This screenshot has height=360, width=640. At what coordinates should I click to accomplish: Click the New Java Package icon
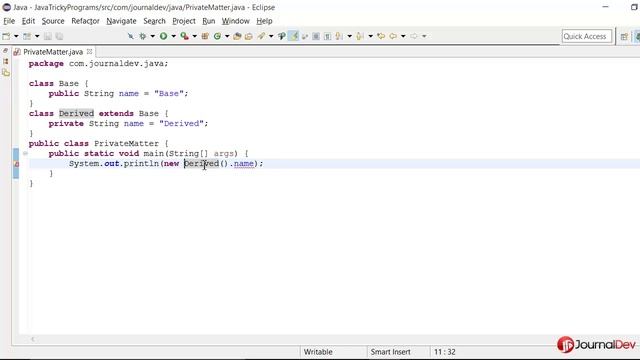(x=205, y=36)
